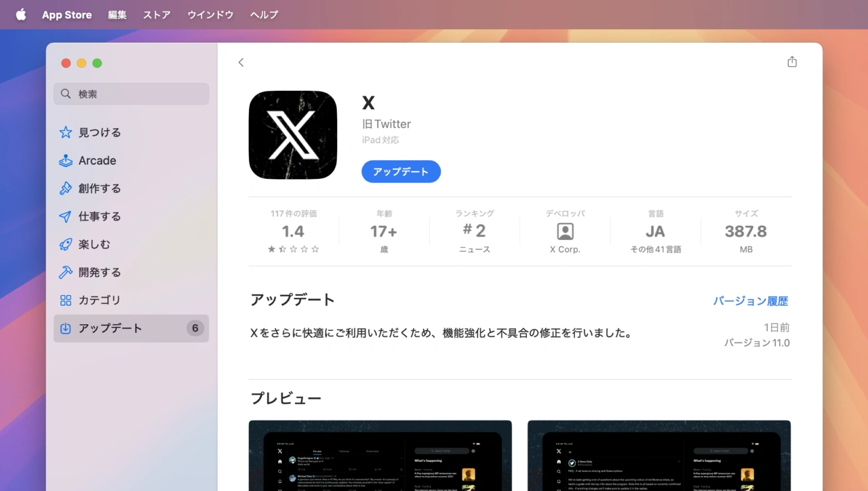
Task: Open the ストア menu
Action: click(157, 15)
